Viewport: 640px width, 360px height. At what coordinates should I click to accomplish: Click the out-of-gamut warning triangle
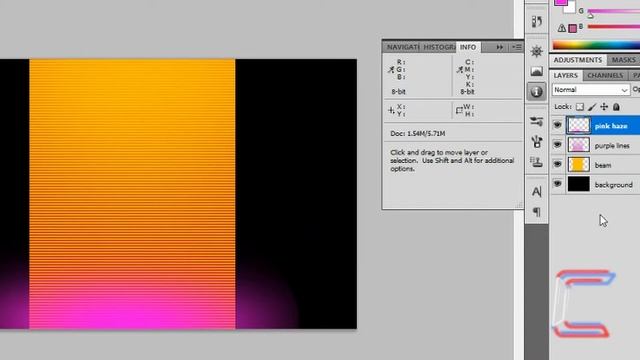[x=562, y=28]
